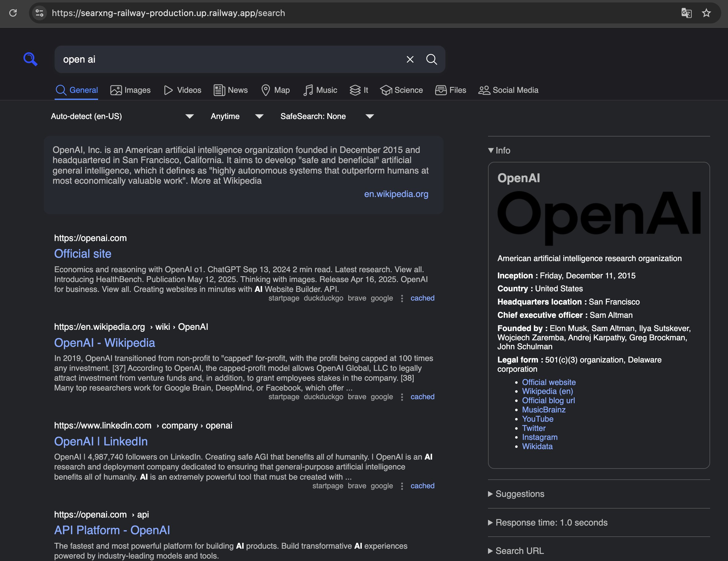Clear the query using the X icon
The width and height of the screenshot is (728, 561).
[x=410, y=59]
